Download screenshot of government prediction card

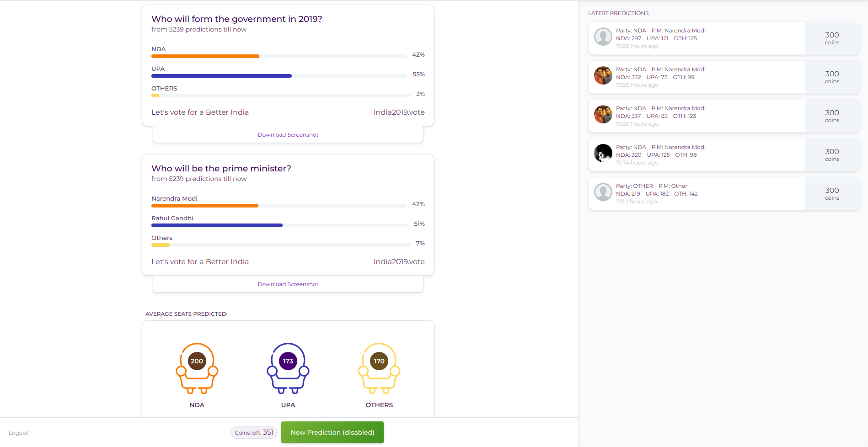coord(288,135)
